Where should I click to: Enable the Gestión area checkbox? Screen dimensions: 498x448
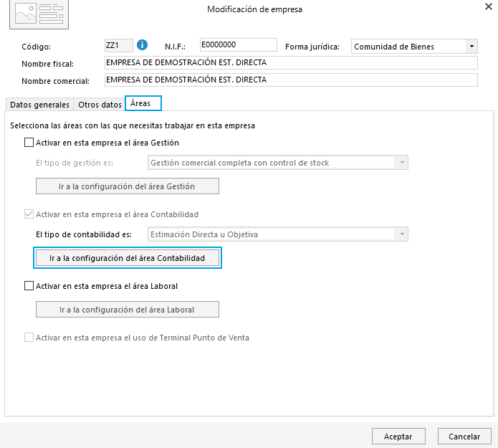pos(29,143)
